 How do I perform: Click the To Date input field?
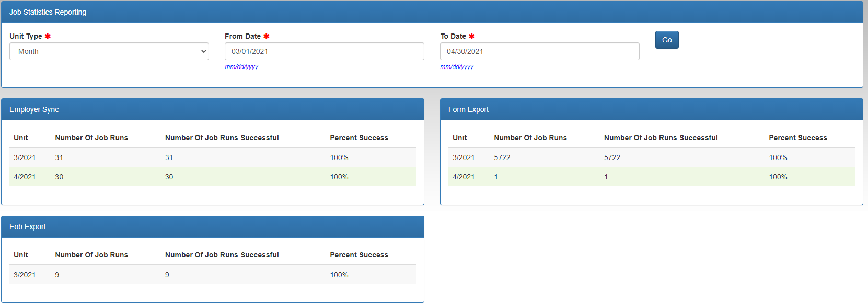click(x=539, y=51)
